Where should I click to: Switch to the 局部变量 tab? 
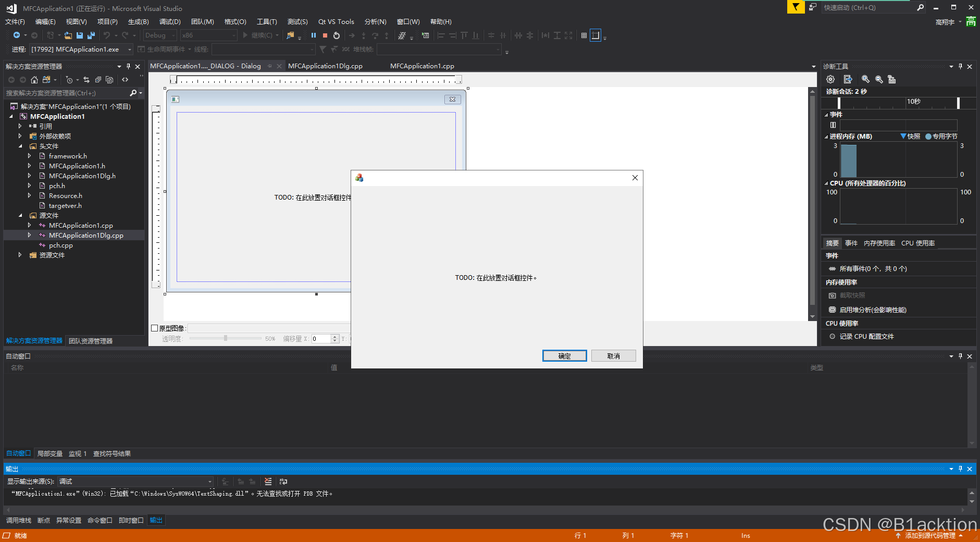pos(49,453)
